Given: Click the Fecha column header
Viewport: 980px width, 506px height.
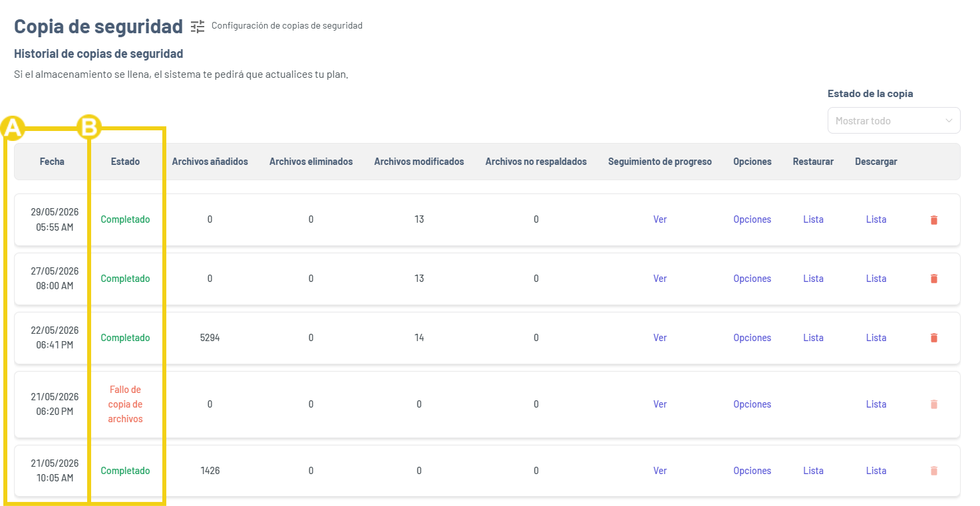Looking at the screenshot, I should tap(52, 162).
